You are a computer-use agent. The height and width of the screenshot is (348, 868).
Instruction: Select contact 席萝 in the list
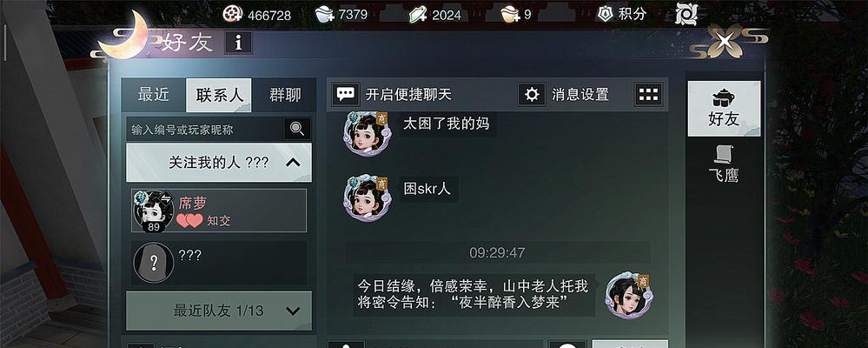219,211
